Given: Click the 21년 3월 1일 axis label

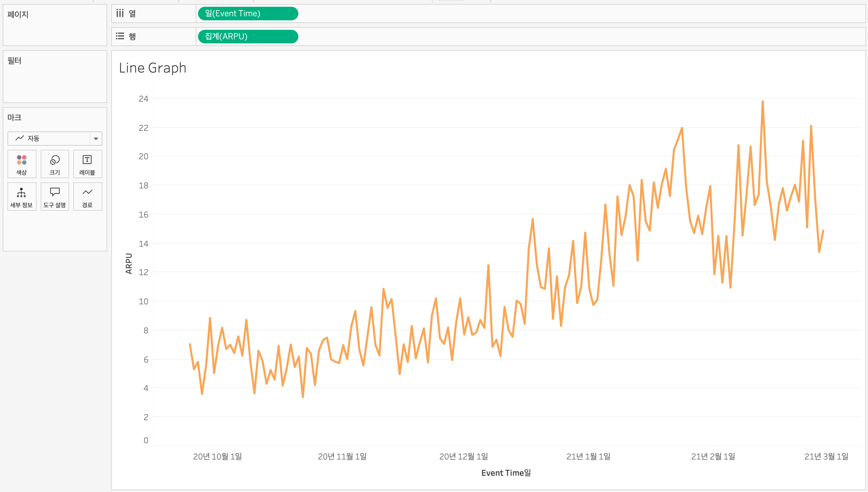Looking at the screenshot, I should [826, 456].
